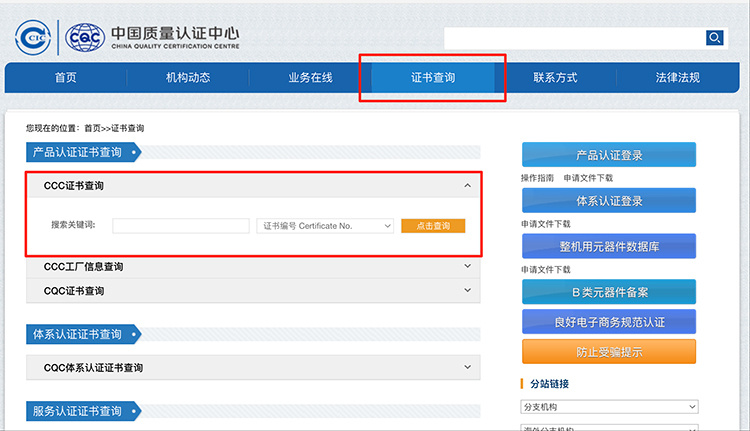
Task: Open the 法律法规 navigation tab
Action: tap(677, 78)
